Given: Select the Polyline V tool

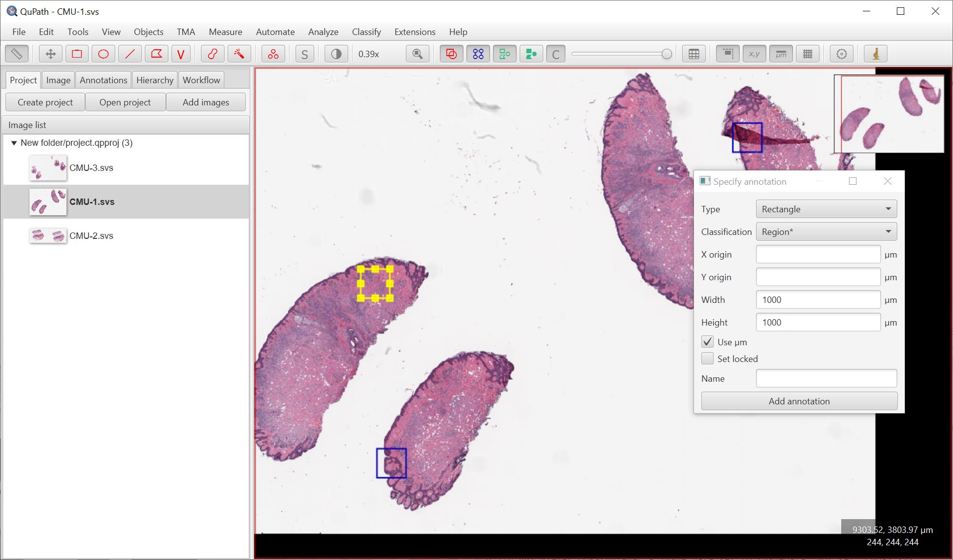Looking at the screenshot, I should (x=181, y=54).
